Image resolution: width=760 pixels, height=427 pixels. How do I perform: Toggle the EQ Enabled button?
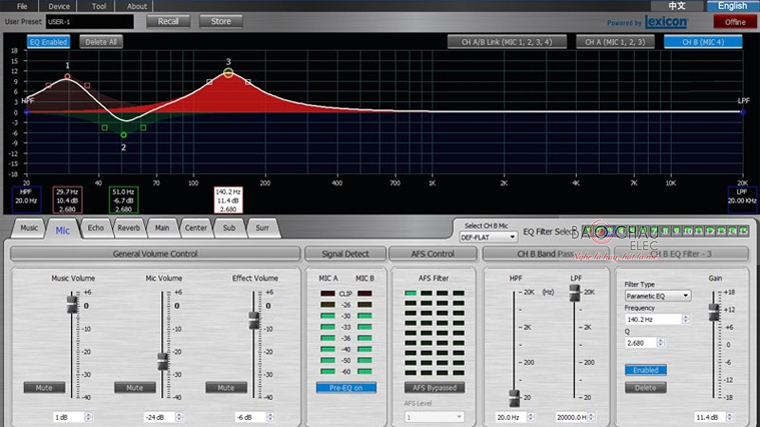coord(48,42)
